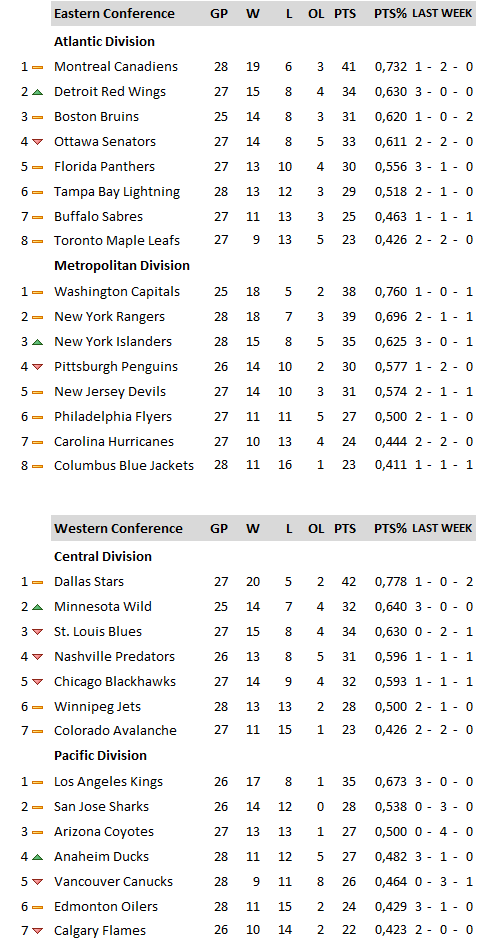Click LAST WEEK header in Western table
The height and width of the screenshot is (941, 492).
pos(442,529)
